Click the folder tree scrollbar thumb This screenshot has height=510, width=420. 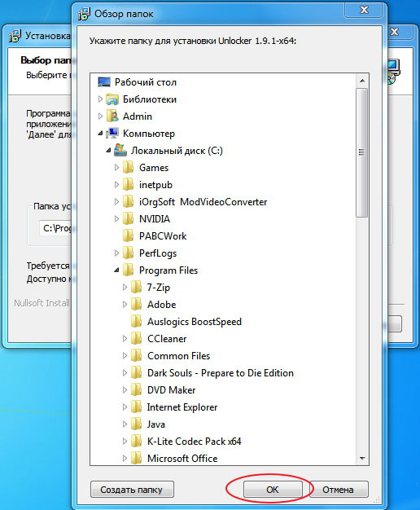(x=362, y=152)
